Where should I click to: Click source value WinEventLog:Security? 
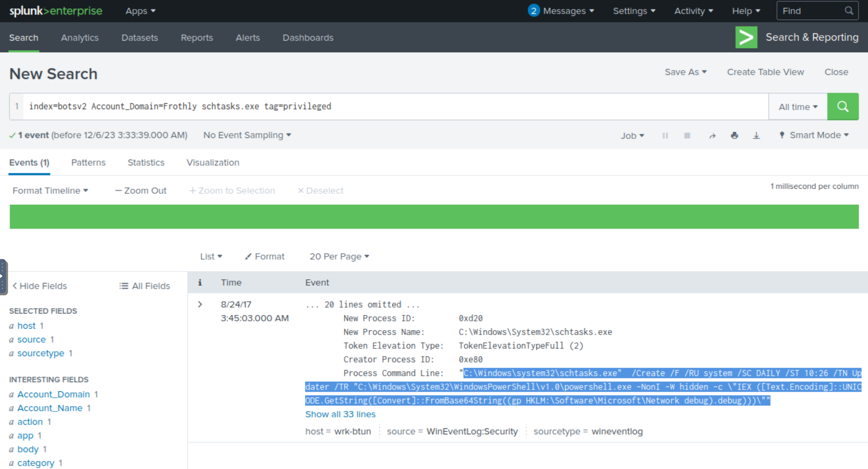point(472,432)
